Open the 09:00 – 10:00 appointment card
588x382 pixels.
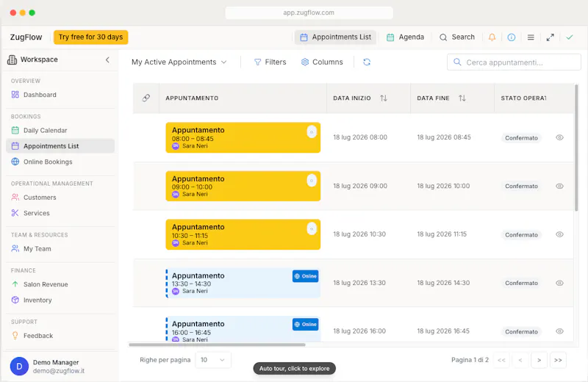[243, 186]
